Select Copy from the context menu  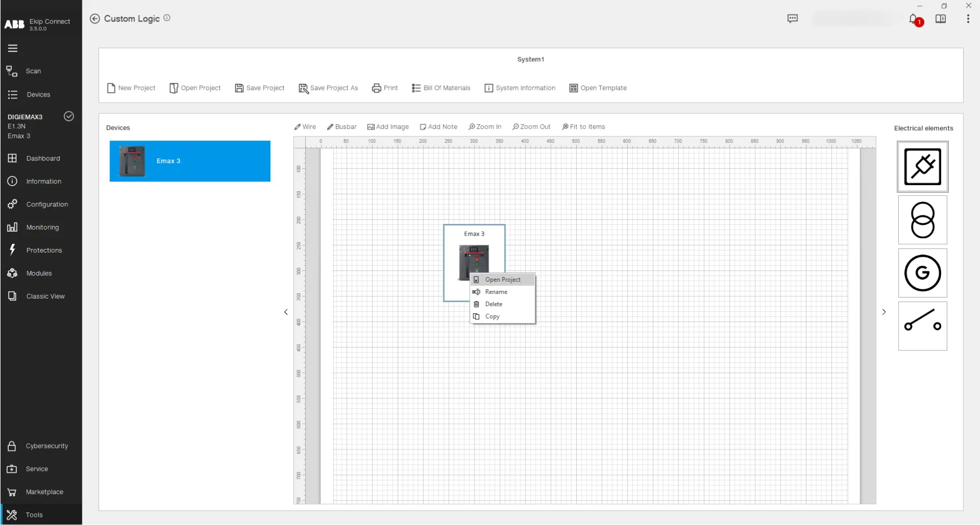tap(492, 316)
